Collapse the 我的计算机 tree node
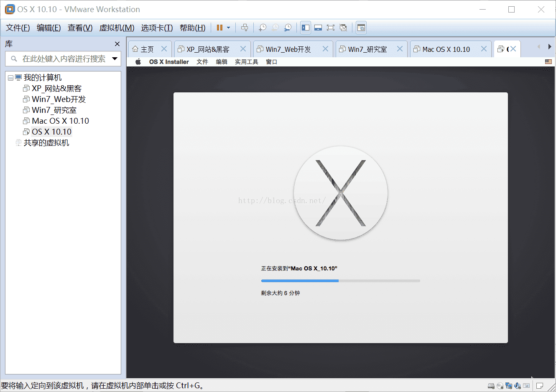 10,78
